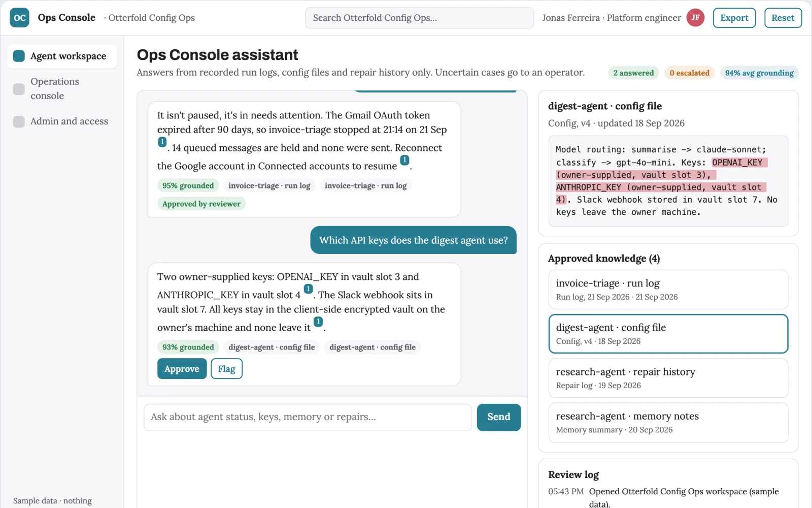This screenshot has height=508, width=812.
Task: Open citation marker after 'none leave it'
Action: (318, 322)
